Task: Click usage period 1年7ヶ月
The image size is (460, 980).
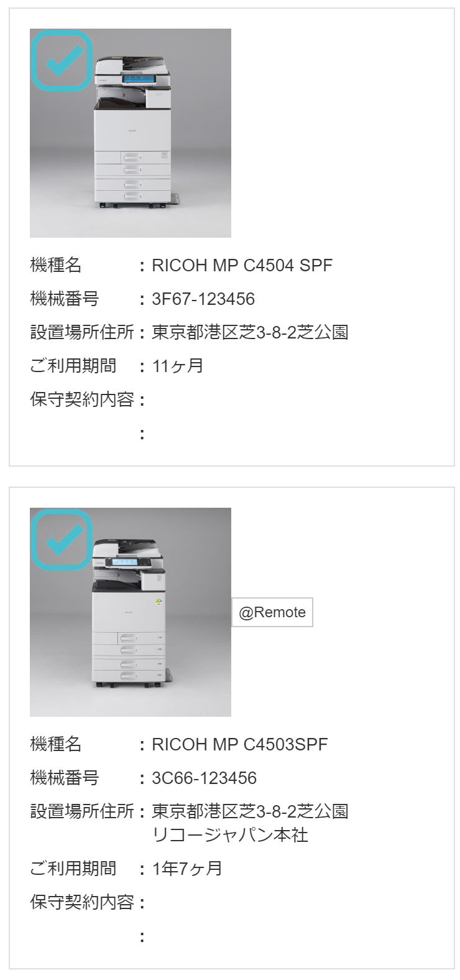Action: pos(187,868)
